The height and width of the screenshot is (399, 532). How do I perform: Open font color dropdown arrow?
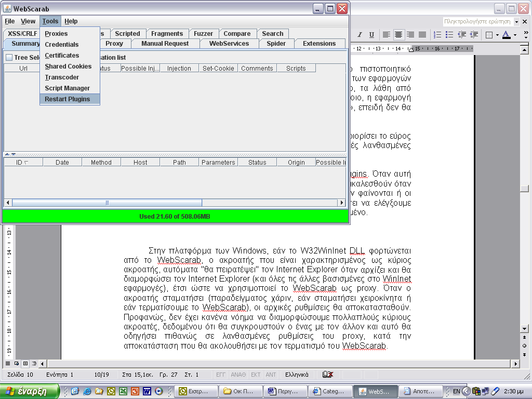click(515, 35)
